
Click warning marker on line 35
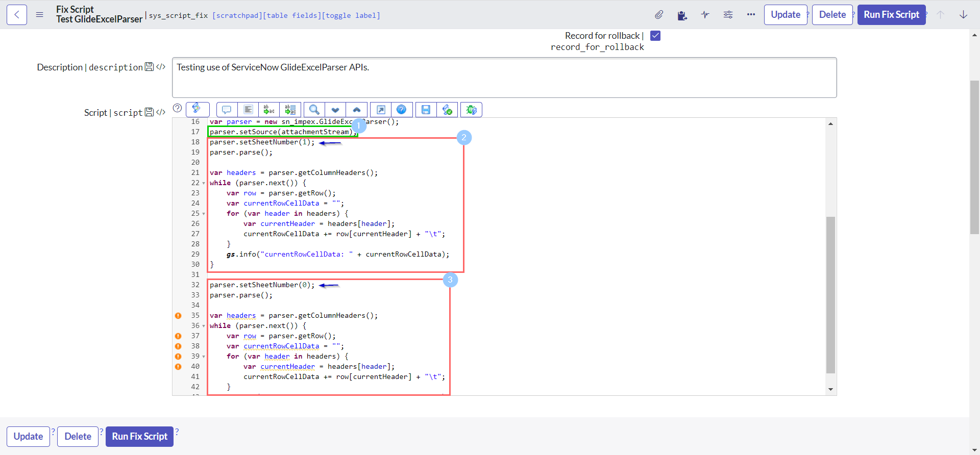178,316
